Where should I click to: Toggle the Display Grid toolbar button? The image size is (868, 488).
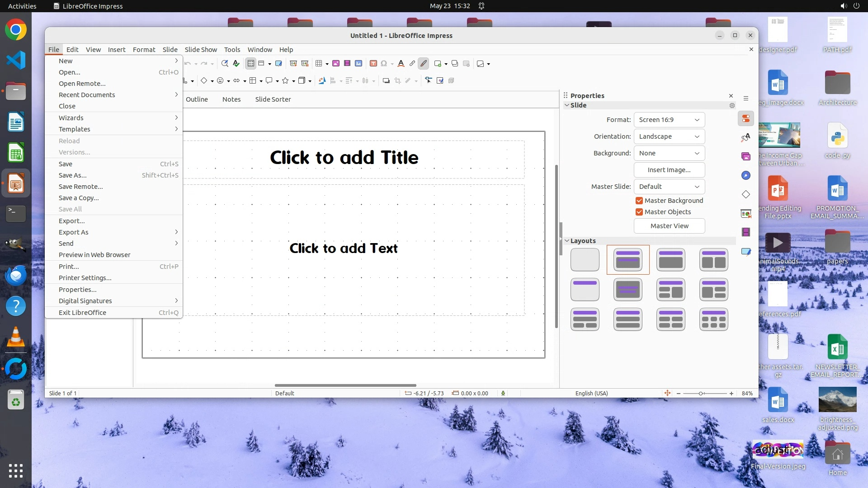(251, 64)
